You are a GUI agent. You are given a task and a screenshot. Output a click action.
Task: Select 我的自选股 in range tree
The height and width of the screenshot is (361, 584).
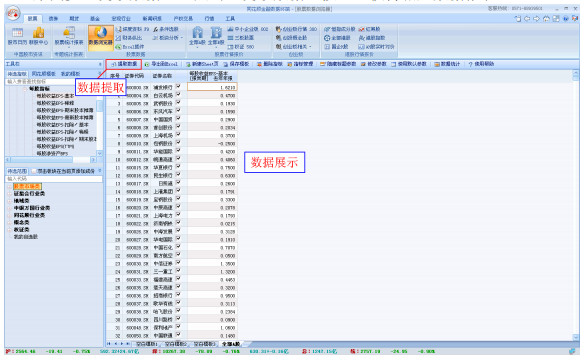[26, 237]
